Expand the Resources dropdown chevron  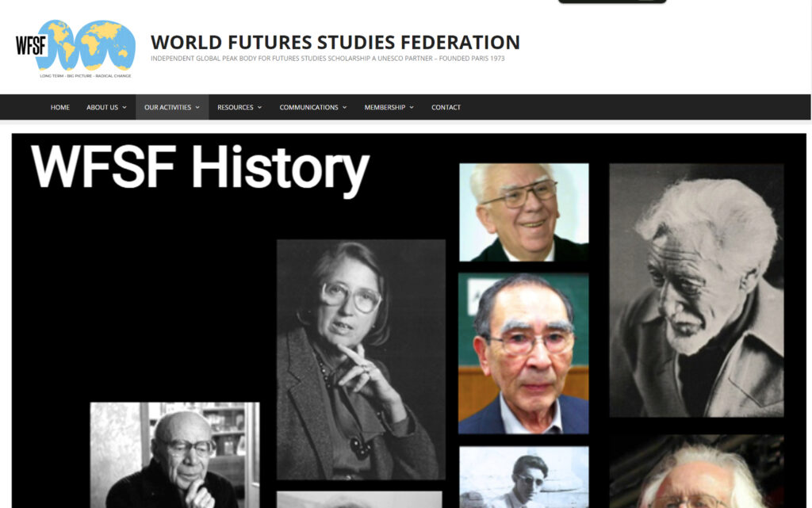point(259,108)
